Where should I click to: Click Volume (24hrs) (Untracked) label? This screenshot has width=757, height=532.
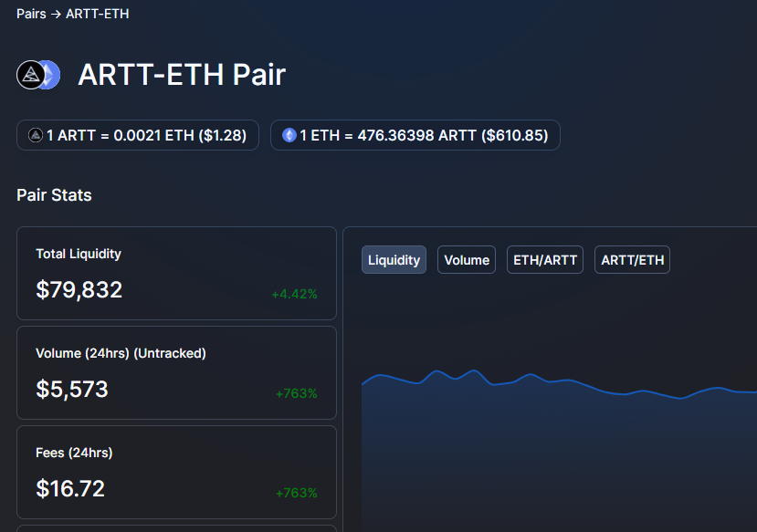point(121,353)
